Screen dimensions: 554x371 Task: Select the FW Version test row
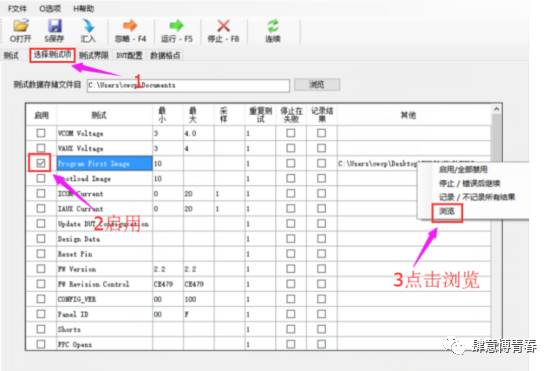258,269
